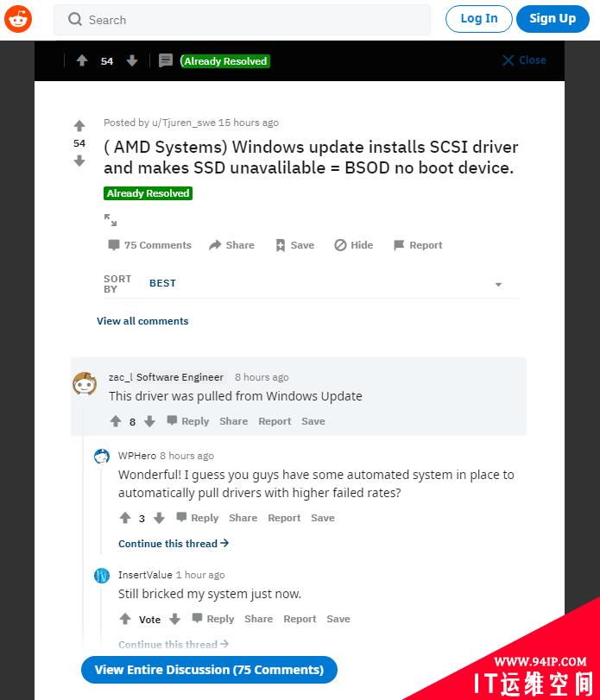Click the expand post arrows icon
The width and height of the screenshot is (600, 700).
click(111, 220)
